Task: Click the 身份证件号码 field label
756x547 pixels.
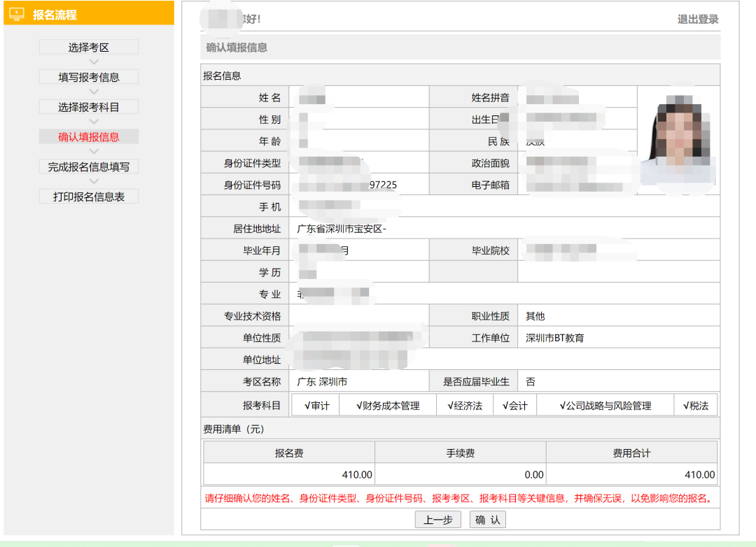Action: pyautogui.click(x=252, y=185)
